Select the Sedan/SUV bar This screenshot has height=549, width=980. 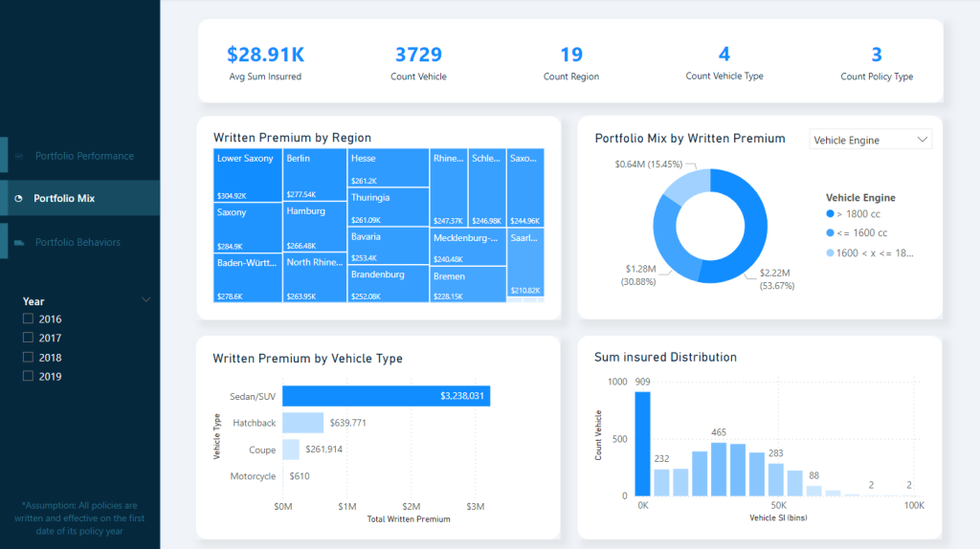click(386, 396)
